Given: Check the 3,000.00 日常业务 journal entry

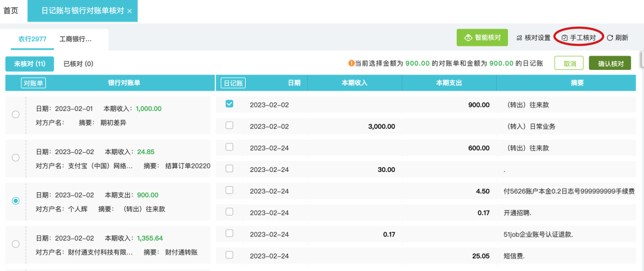Looking at the screenshot, I should click(x=230, y=125).
